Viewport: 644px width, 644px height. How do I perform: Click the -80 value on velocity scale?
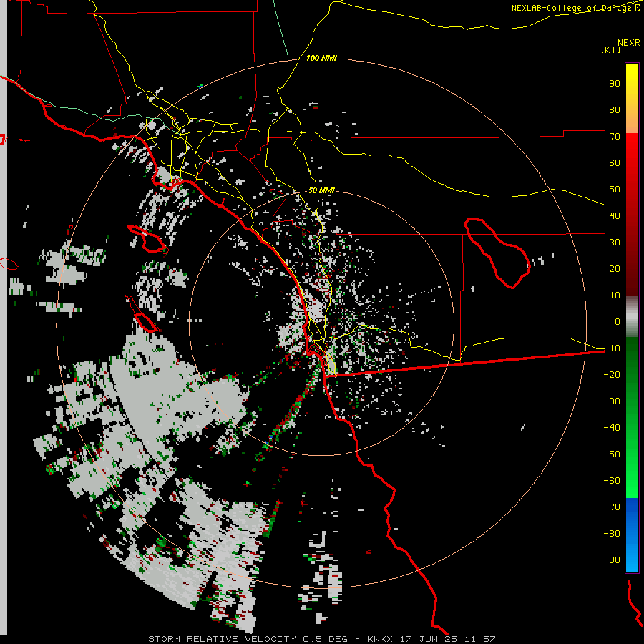(x=612, y=534)
